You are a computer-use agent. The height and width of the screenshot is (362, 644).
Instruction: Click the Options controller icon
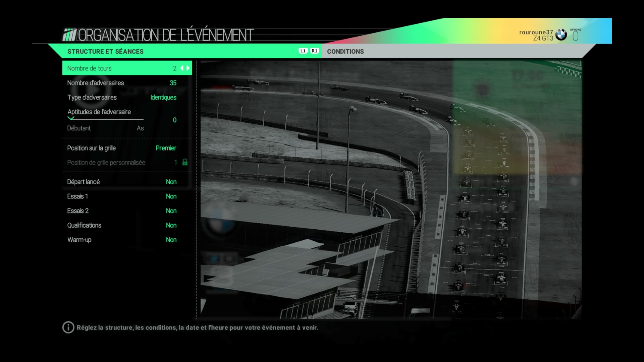click(x=576, y=36)
